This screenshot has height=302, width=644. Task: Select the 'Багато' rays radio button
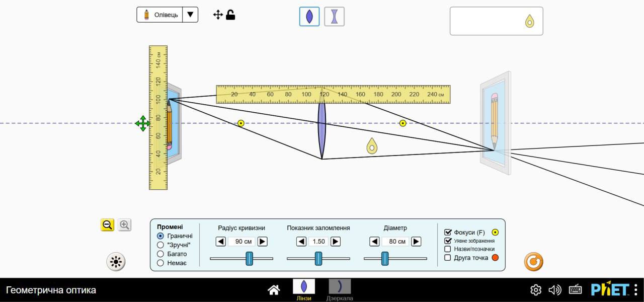[x=160, y=254]
